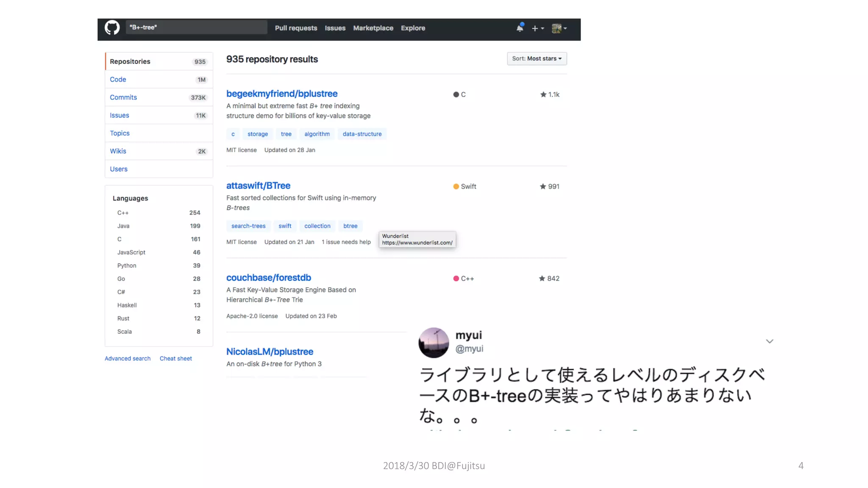868x488 pixels.
Task: Click the search box containing "B+-tree"
Action: click(197, 28)
